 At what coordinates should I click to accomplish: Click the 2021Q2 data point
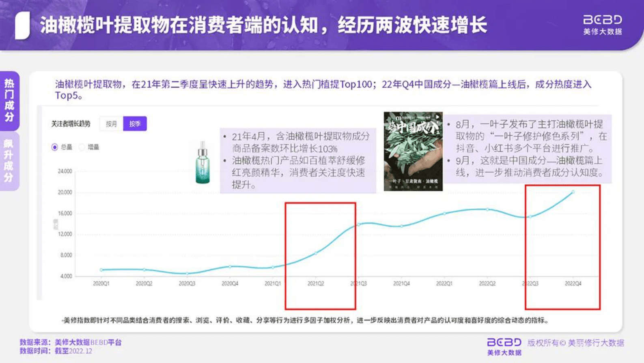click(316, 253)
